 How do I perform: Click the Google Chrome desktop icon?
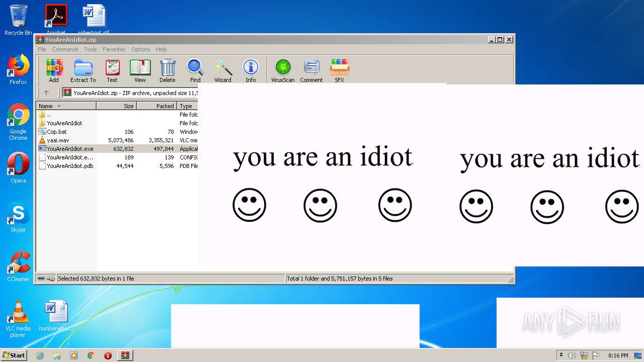pos(18,122)
